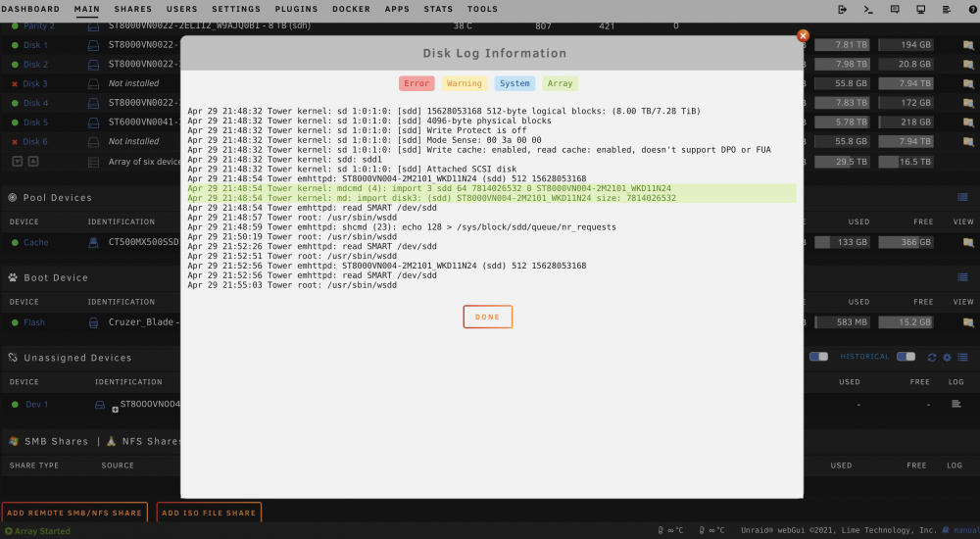Switch to the Shares menu
This screenshot has height=539, width=980.
(132, 9)
